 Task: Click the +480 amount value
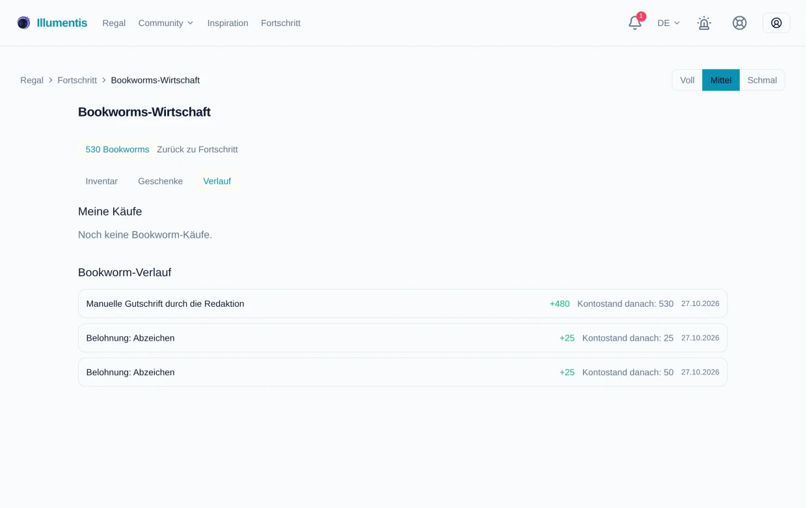560,303
